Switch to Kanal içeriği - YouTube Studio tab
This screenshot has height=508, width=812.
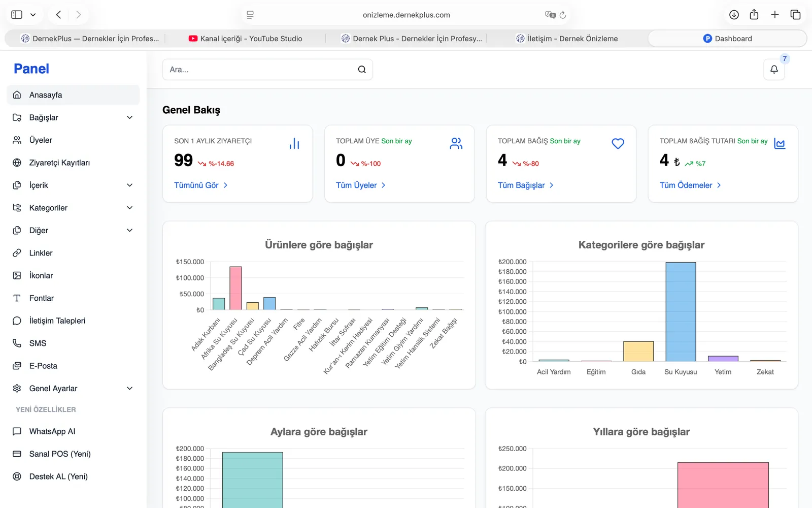coord(246,39)
